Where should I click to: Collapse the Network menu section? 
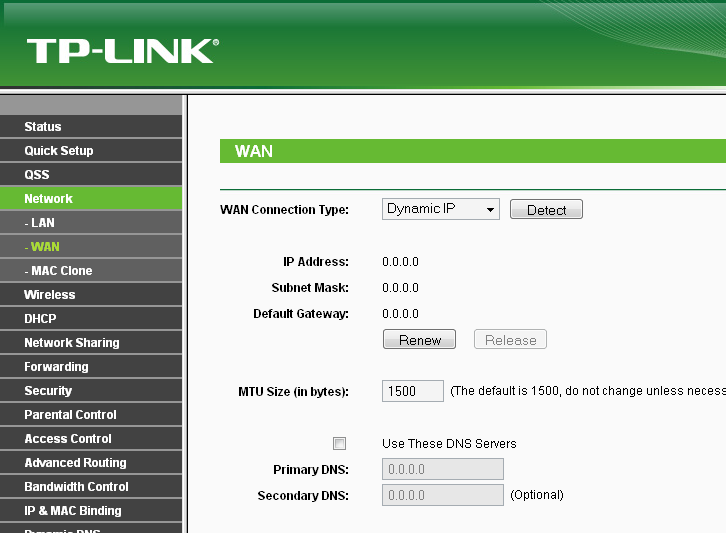[x=91, y=199]
